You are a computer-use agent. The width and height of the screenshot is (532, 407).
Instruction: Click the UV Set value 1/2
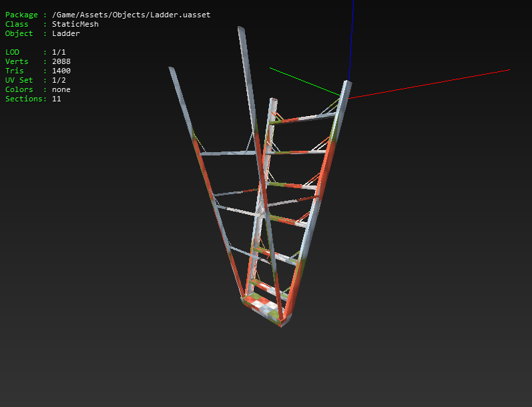pyautogui.click(x=59, y=80)
